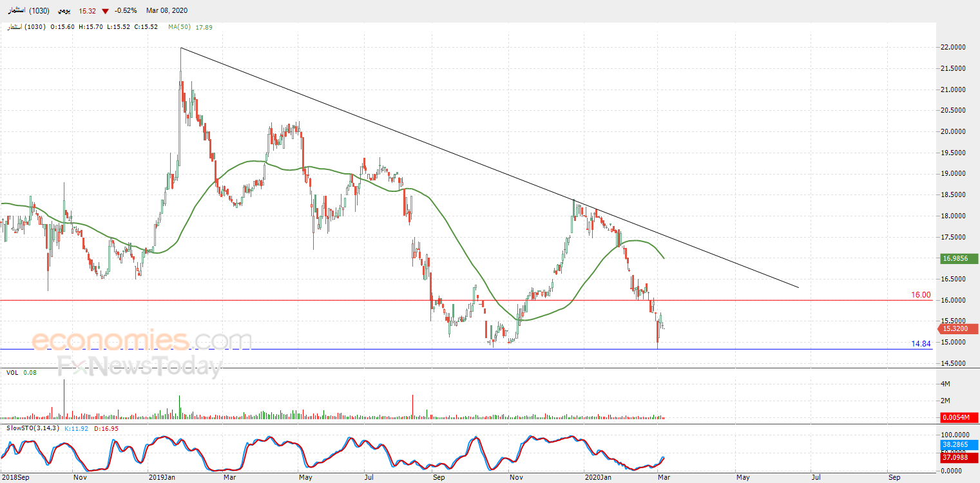This screenshot has width=980, height=483.
Task: Click the low value L:15.52
Action: coord(118,26)
